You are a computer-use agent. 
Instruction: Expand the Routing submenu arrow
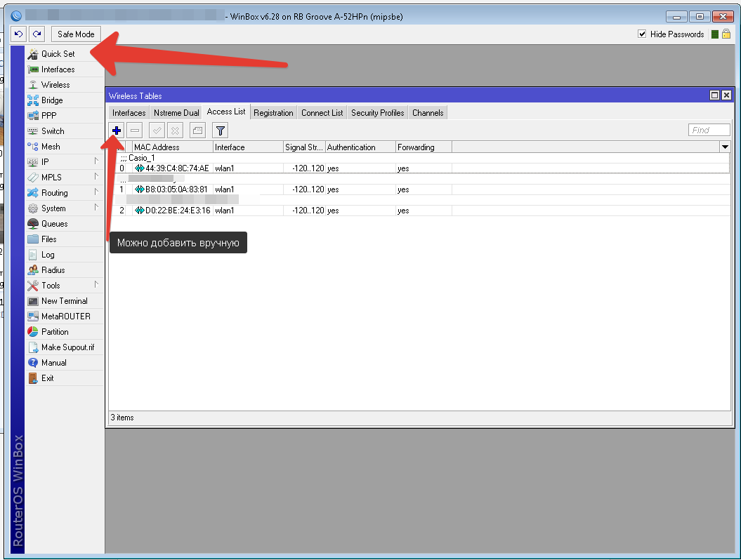[96, 192]
